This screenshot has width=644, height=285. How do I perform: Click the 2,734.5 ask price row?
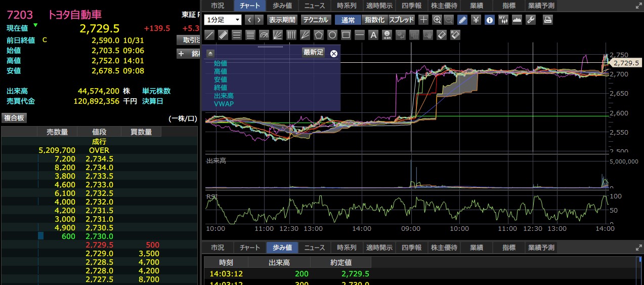99,159
